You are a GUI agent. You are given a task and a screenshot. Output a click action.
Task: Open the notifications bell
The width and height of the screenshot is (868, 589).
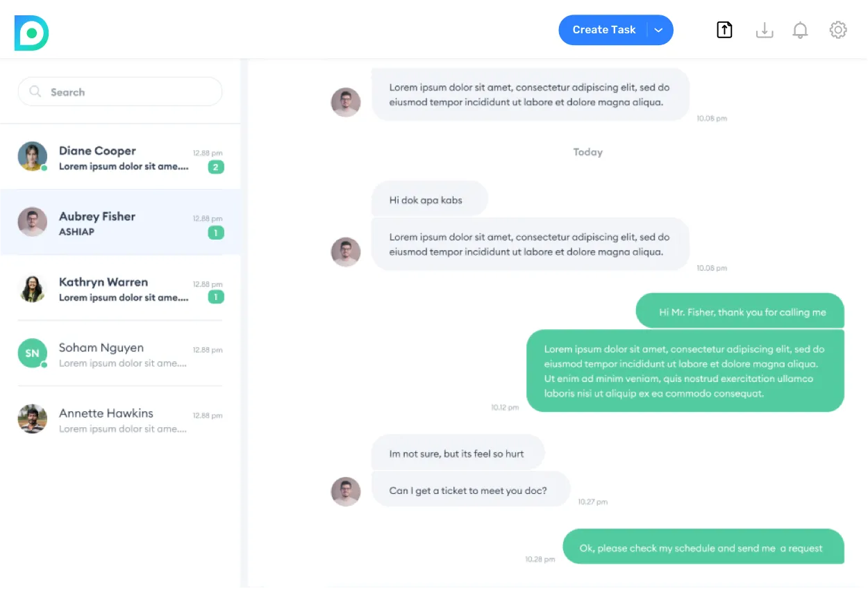pos(800,30)
